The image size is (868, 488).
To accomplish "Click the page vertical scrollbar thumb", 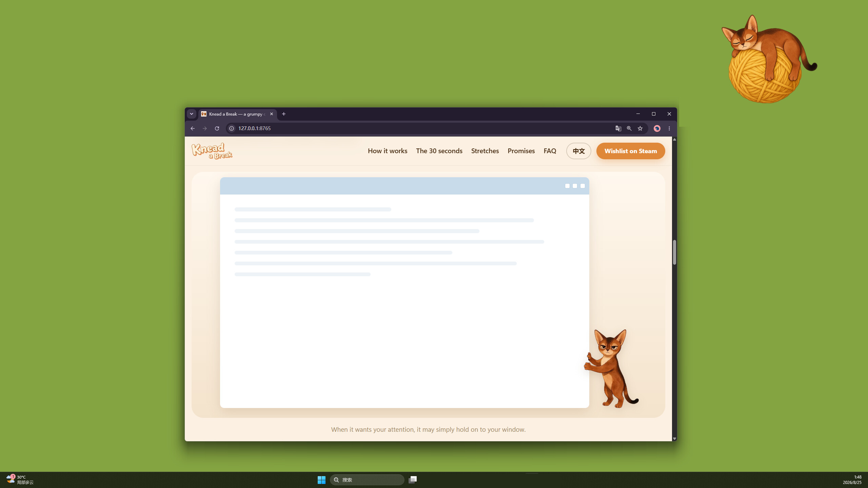I will pyautogui.click(x=674, y=252).
